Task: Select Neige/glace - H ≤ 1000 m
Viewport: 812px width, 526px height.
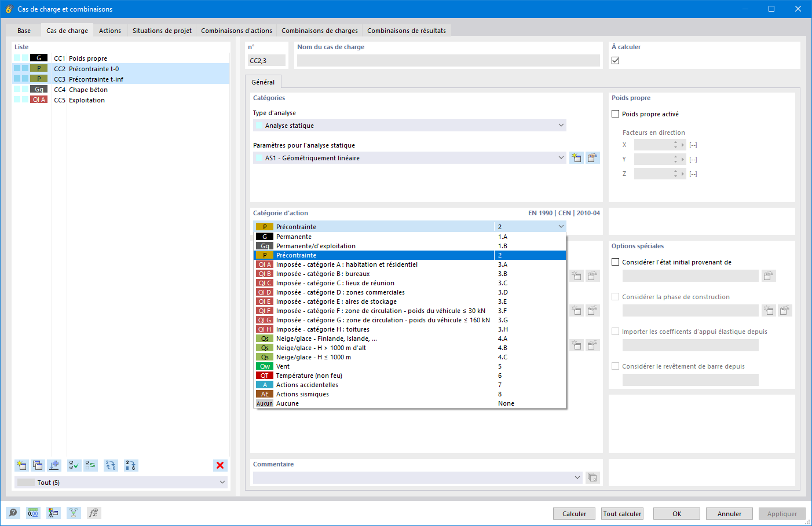Action: 409,357
